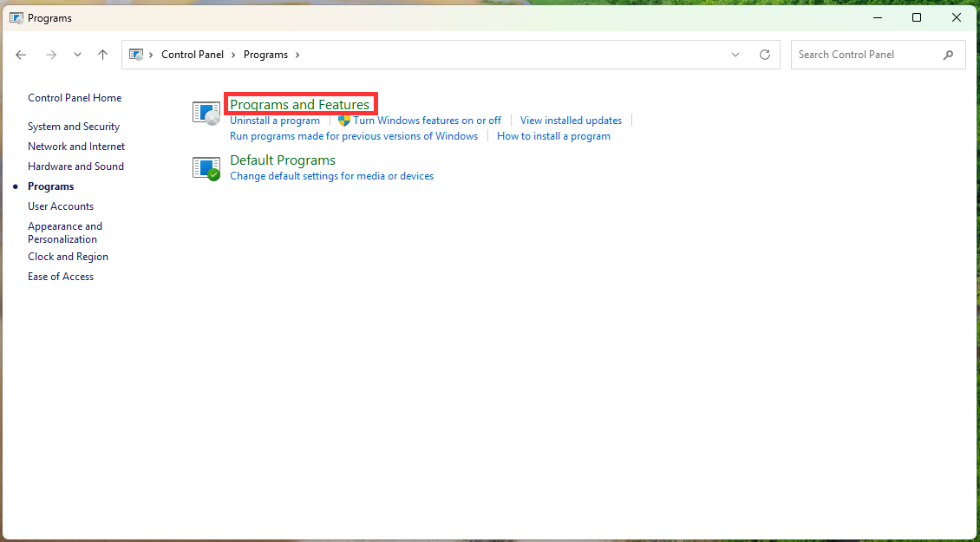Open Clock and Region in sidebar

click(69, 257)
